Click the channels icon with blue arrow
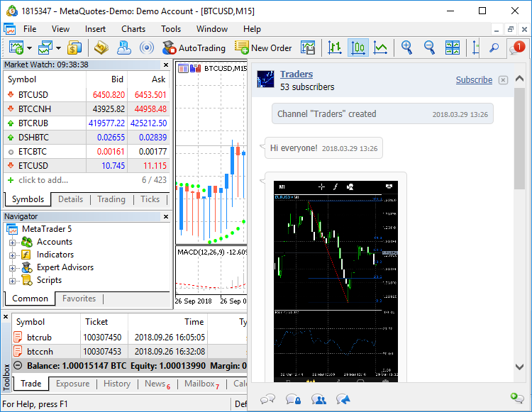Viewport: 532px width, 412px height. [x=343, y=399]
